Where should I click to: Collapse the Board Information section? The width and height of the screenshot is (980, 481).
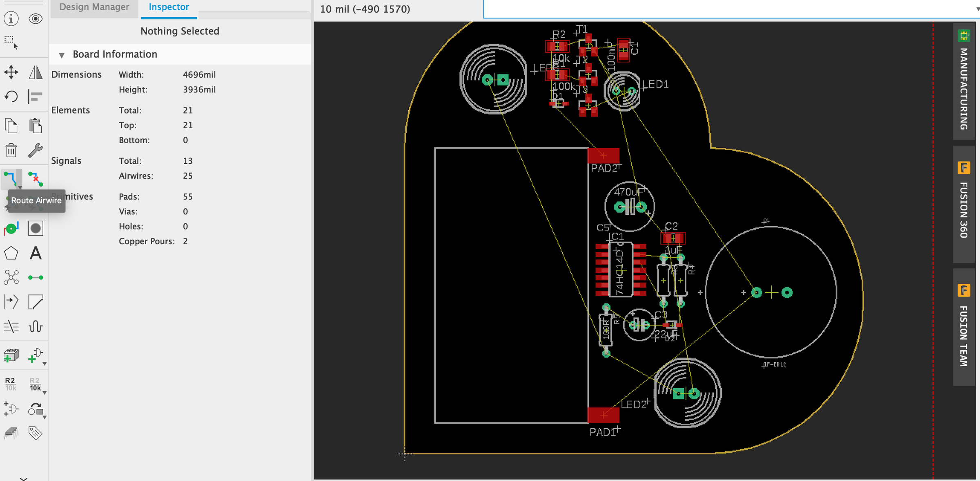62,54
